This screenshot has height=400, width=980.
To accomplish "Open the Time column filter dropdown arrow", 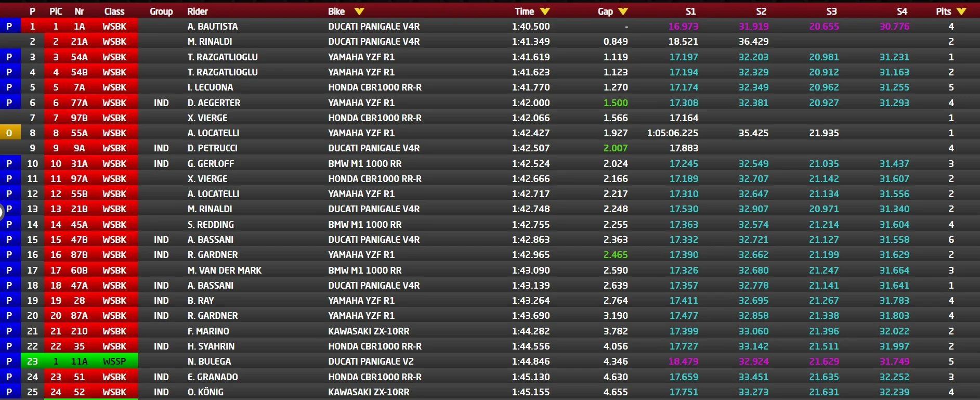I will [545, 11].
